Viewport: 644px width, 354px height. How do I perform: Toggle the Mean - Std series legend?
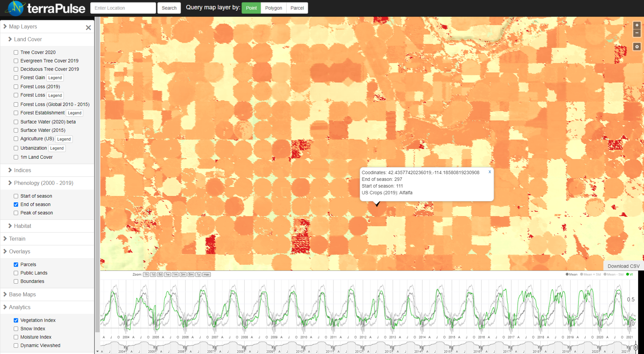pos(613,274)
